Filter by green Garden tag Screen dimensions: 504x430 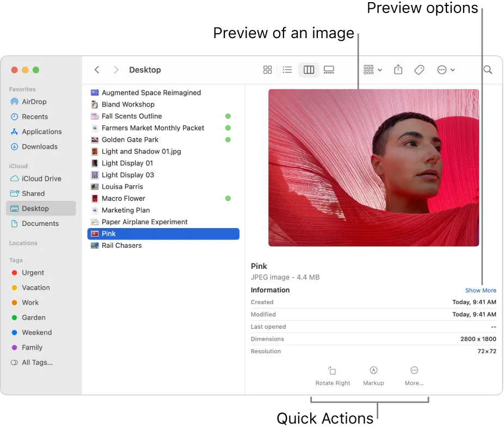pos(41,317)
